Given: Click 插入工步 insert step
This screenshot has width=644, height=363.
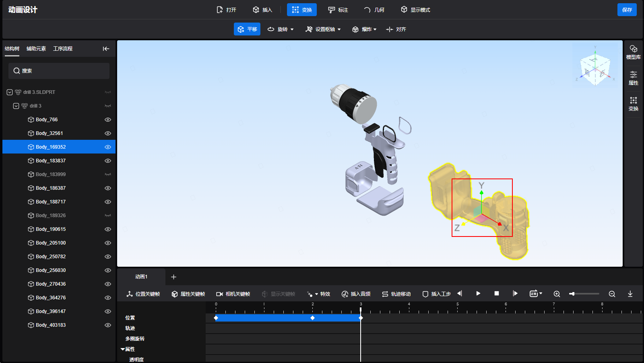Looking at the screenshot, I should pos(436,294).
